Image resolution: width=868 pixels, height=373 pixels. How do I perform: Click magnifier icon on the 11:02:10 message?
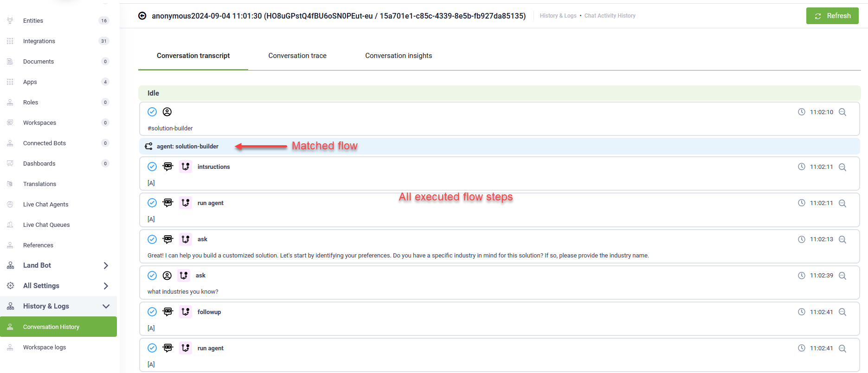pos(842,112)
